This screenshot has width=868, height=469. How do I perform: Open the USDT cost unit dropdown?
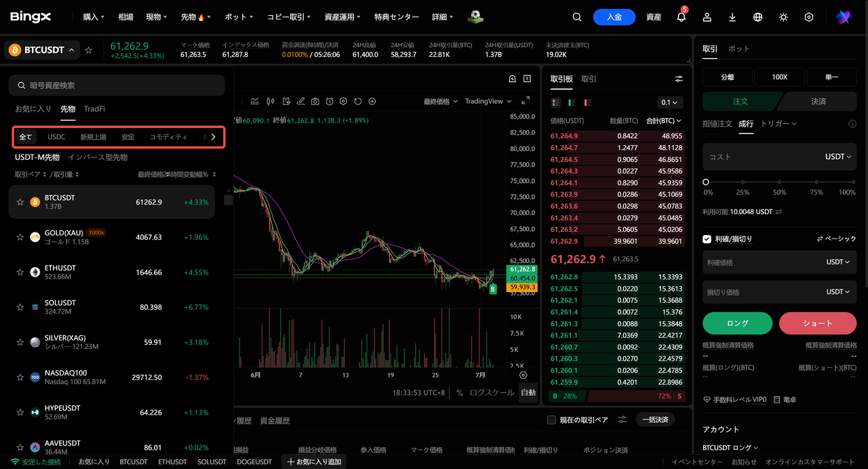(x=838, y=157)
